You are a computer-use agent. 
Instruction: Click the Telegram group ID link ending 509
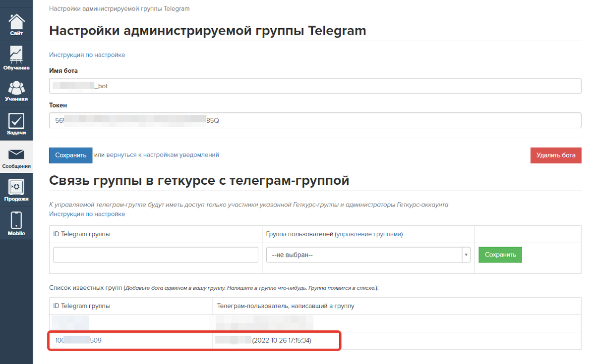click(x=77, y=340)
